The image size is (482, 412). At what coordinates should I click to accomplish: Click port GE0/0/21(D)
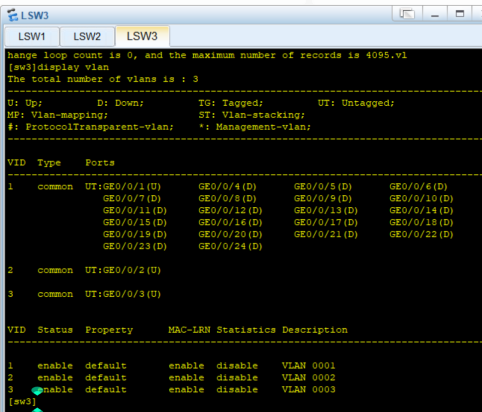326,235
